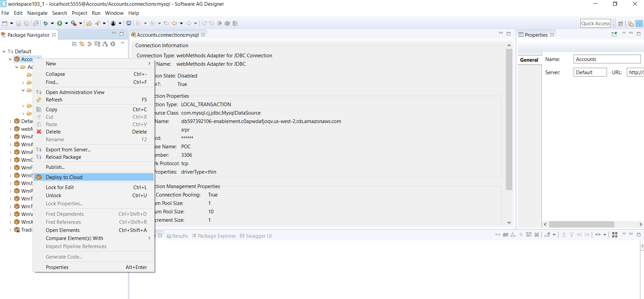Screen dimensions: 644x299
Task: Click the expand/collapse grid icon in bottom panel
Action: coord(615,235)
